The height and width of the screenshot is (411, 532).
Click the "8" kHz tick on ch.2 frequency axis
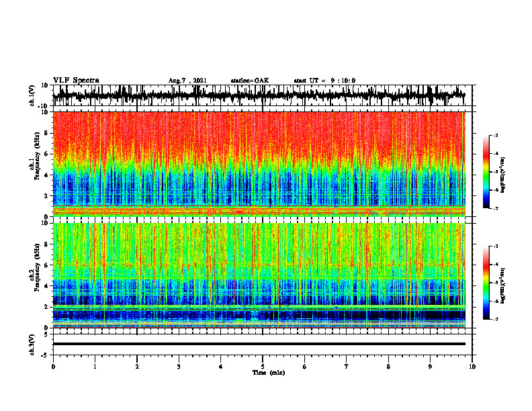click(47, 244)
